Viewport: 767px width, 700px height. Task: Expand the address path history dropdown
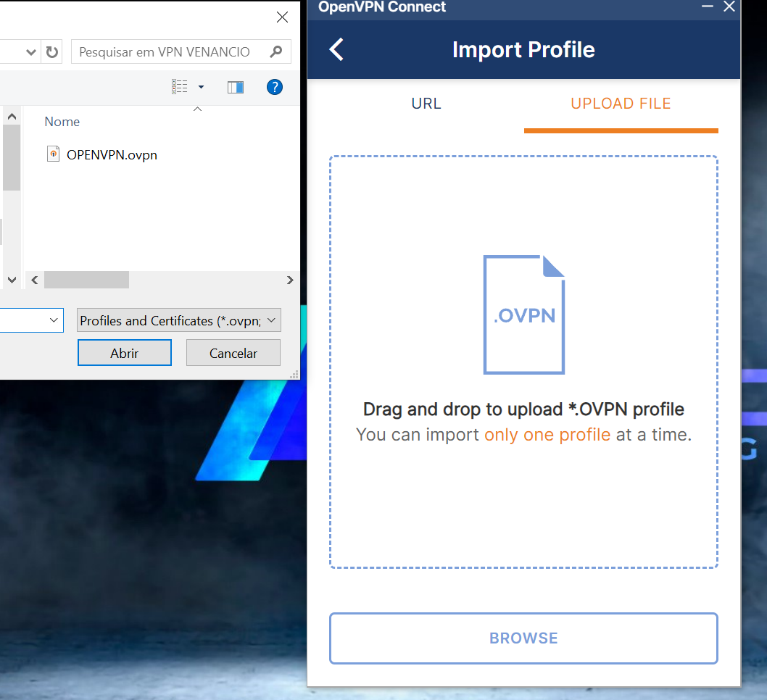coord(30,51)
